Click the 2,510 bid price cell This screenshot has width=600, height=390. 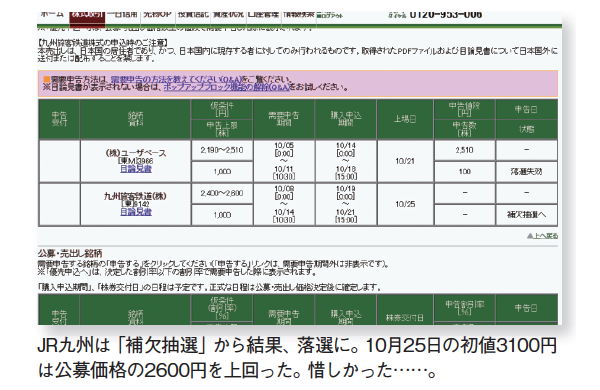pyautogui.click(x=464, y=150)
